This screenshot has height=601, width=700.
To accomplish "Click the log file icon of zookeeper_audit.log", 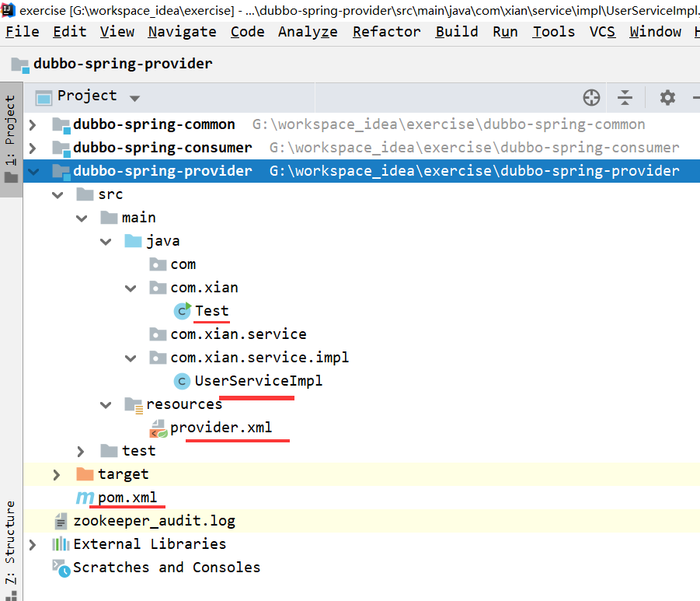I will [x=61, y=521].
